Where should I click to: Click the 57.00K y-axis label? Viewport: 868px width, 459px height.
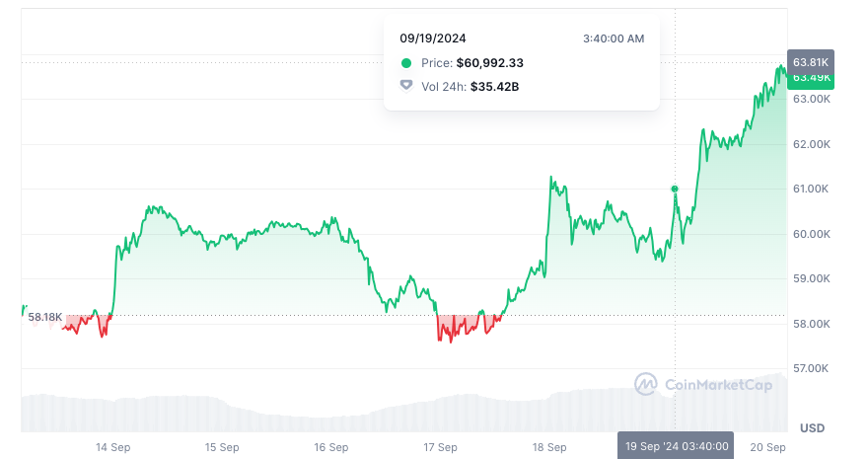pyautogui.click(x=812, y=368)
